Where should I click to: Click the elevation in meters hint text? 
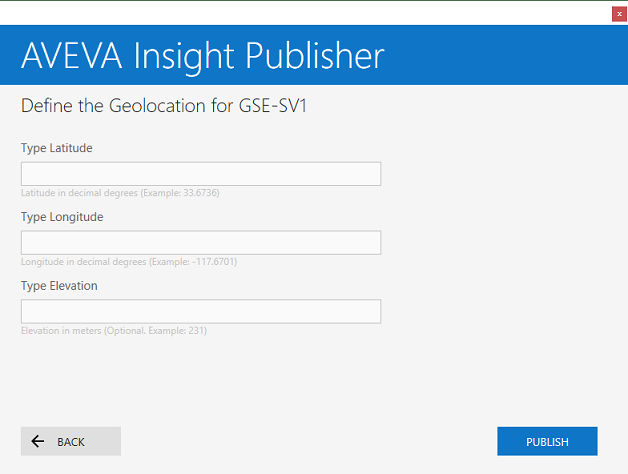pos(113,331)
